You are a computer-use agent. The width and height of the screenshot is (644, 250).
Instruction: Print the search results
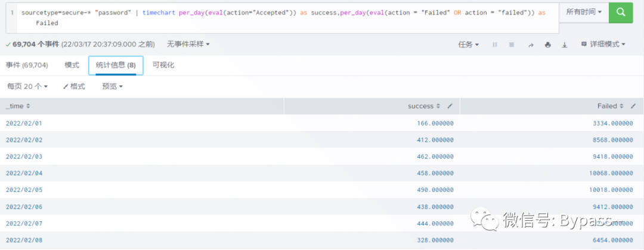[x=547, y=45]
